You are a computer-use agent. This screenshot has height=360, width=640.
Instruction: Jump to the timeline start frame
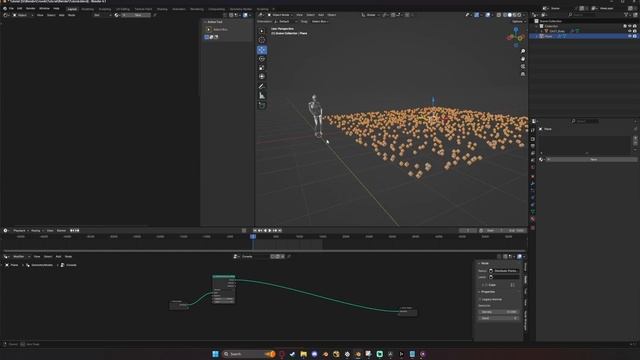255,231
